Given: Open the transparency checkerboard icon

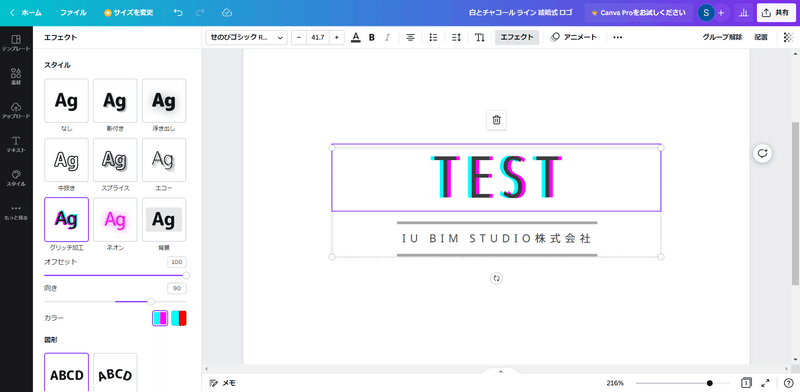Looking at the screenshot, I should coord(788,37).
